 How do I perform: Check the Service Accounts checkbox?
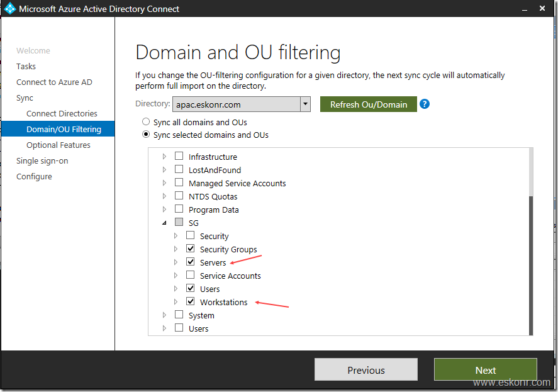click(191, 275)
